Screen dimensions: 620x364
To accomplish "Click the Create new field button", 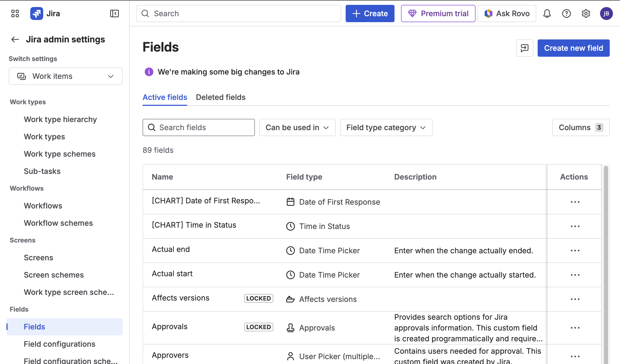I will tap(573, 48).
